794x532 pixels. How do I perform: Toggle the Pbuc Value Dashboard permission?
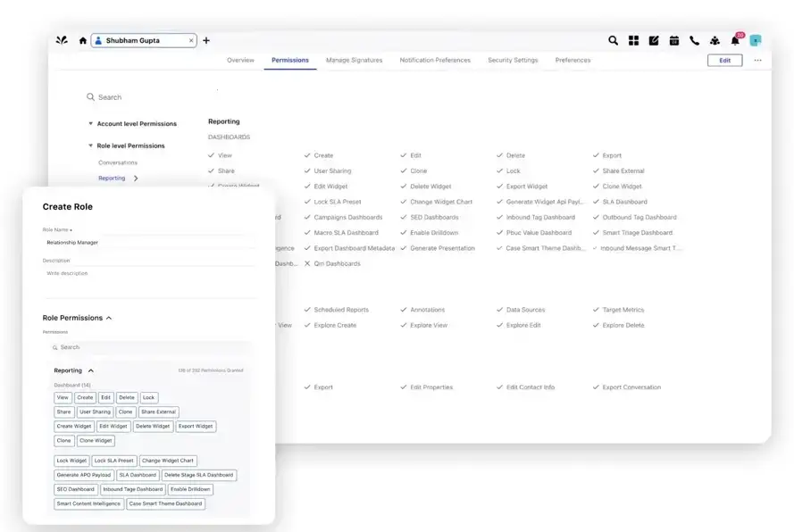click(x=500, y=232)
